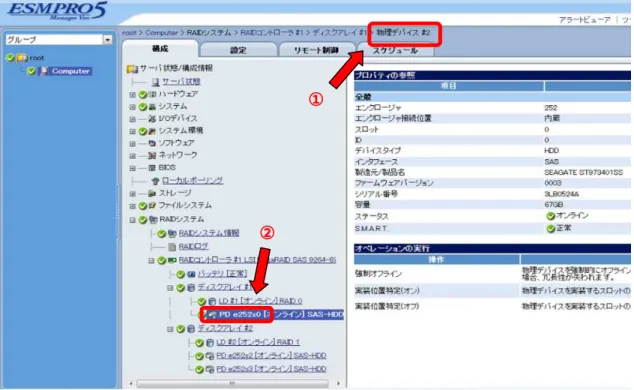Open the ローカルポーリング link
Image resolution: width=634 pixels, height=390 pixels.
click(x=192, y=180)
